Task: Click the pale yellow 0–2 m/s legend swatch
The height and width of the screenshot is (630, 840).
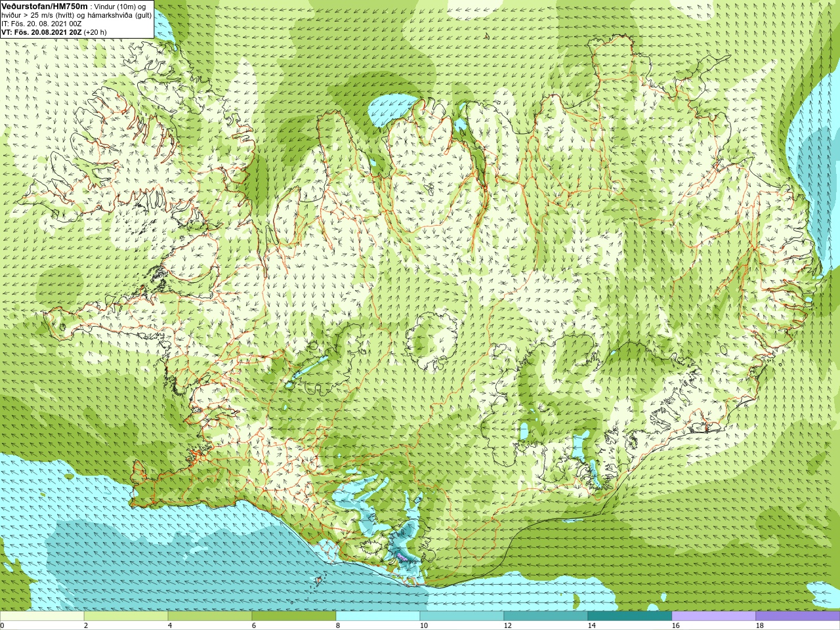Action: click(42, 616)
